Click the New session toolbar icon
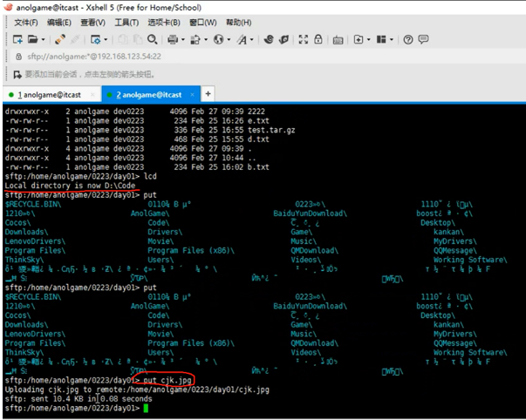 (17, 39)
